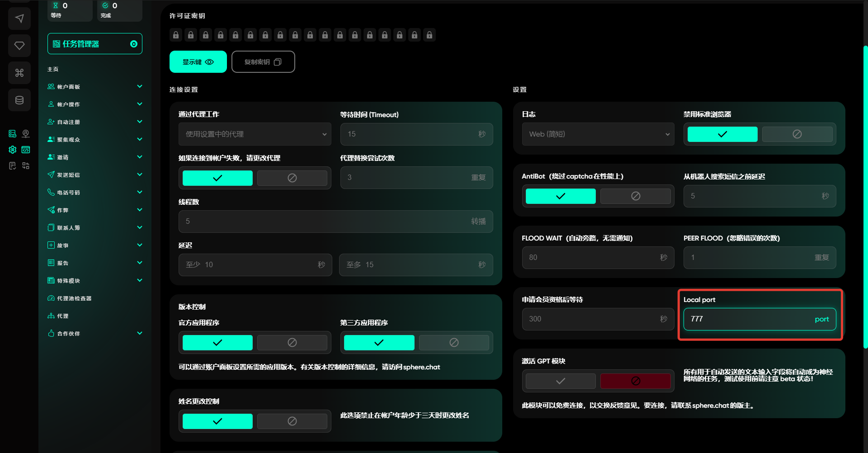This screenshot has width=868, height=453.
Task: Open the 通过代理工作 proxy dropdown
Action: coord(255,134)
